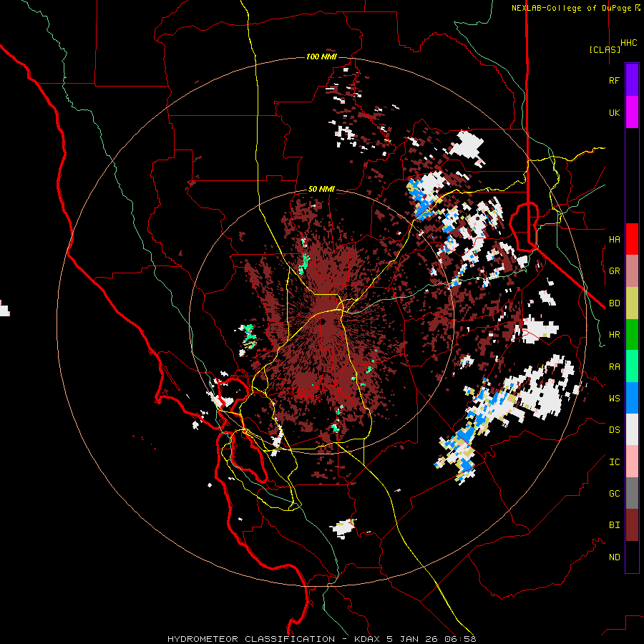Click the black radar site dot at center
644x644 pixels.
pyautogui.click(x=323, y=321)
